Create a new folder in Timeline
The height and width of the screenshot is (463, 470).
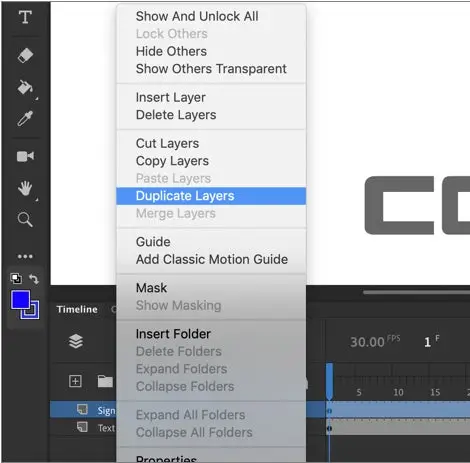[105, 381]
